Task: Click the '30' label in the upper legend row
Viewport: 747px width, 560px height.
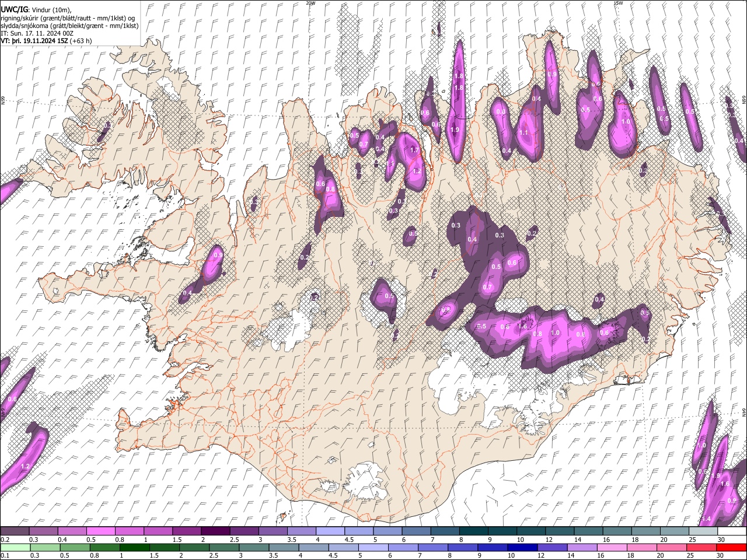Action: point(721,540)
